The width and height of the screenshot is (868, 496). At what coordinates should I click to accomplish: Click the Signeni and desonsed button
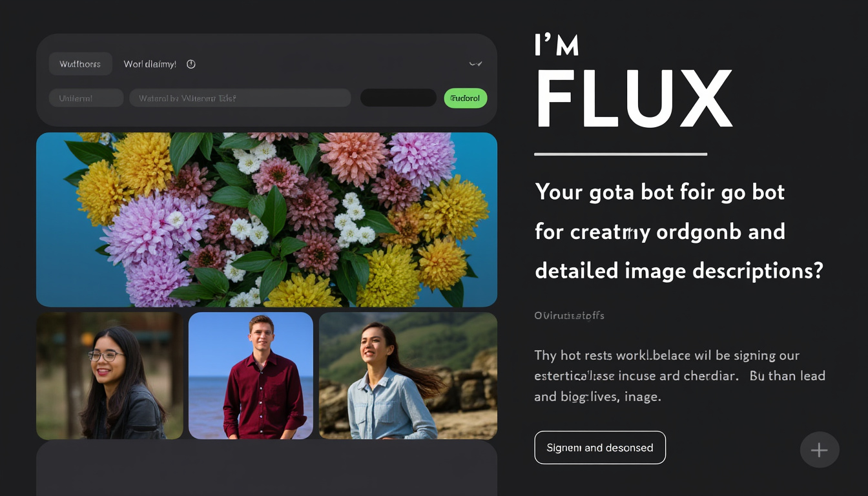[x=600, y=448]
